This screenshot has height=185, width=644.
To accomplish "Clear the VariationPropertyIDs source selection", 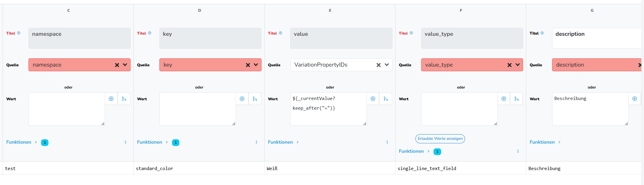I will pos(379,65).
